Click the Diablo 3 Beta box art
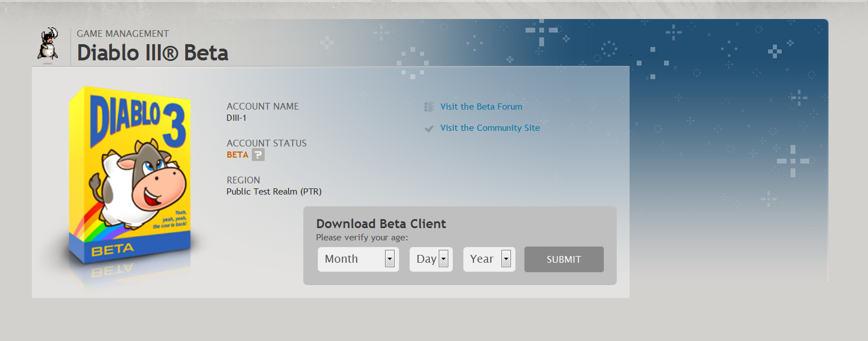The image size is (868, 341). click(130, 179)
